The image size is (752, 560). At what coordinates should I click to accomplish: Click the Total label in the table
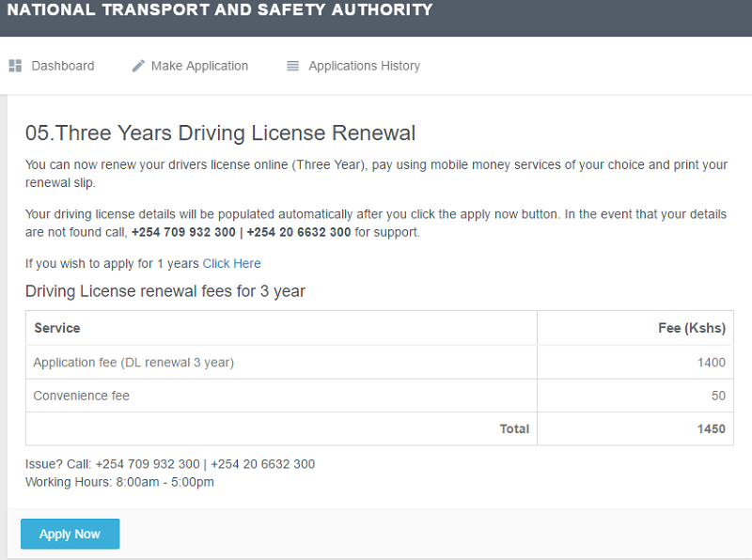514,428
